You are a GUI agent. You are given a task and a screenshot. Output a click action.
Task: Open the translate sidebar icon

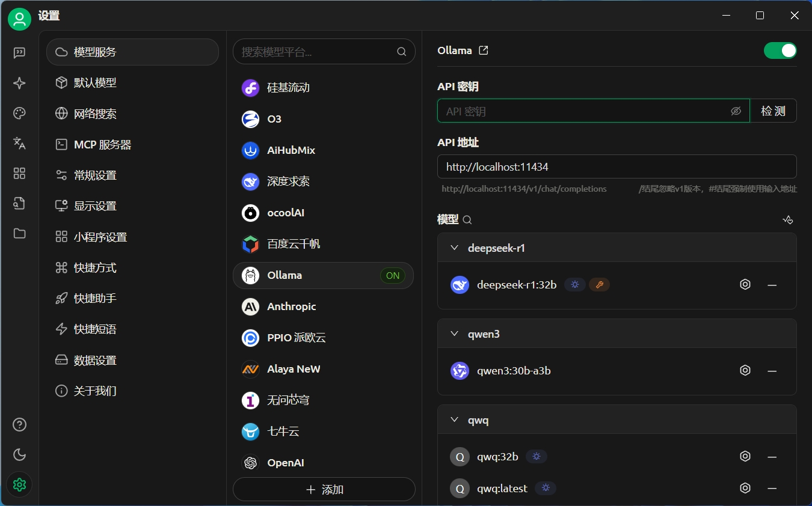tap(19, 143)
